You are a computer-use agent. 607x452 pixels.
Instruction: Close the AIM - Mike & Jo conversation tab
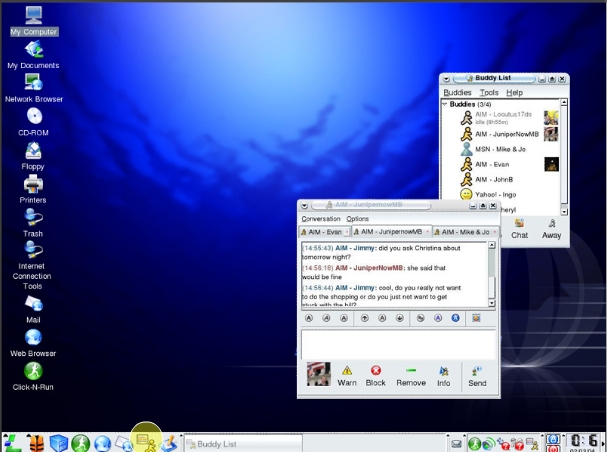click(x=494, y=232)
